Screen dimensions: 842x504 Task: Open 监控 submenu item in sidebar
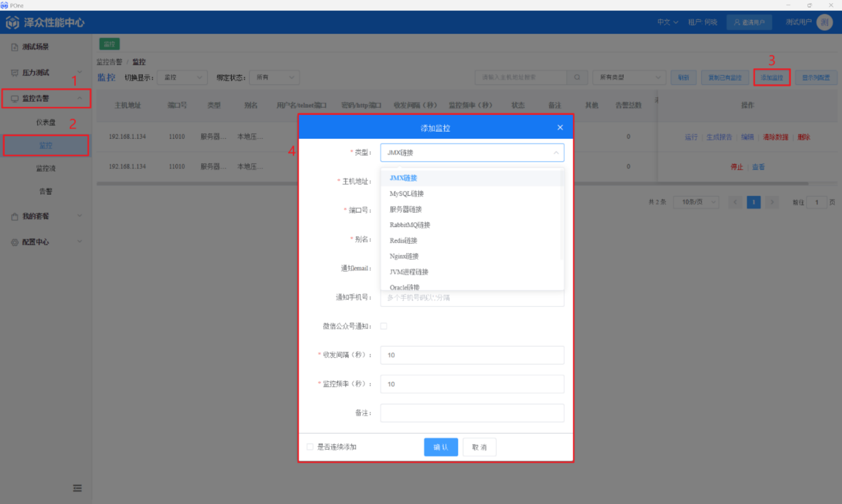click(46, 145)
